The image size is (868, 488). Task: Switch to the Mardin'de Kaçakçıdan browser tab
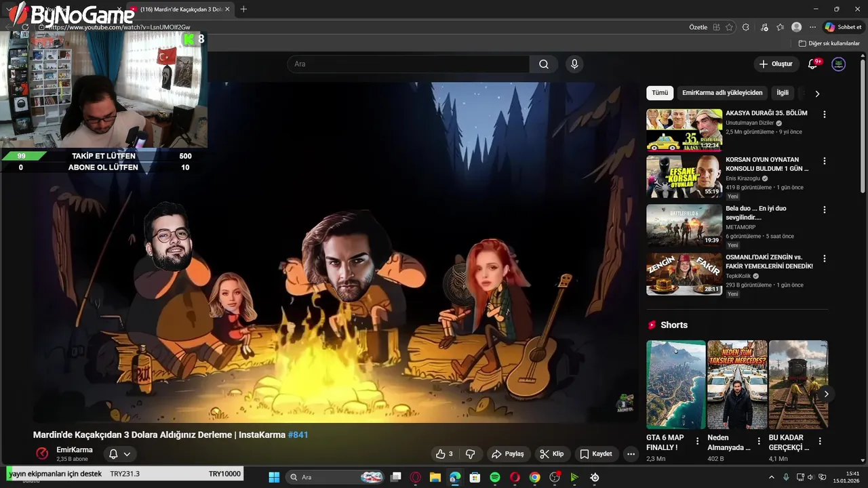tap(180, 9)
